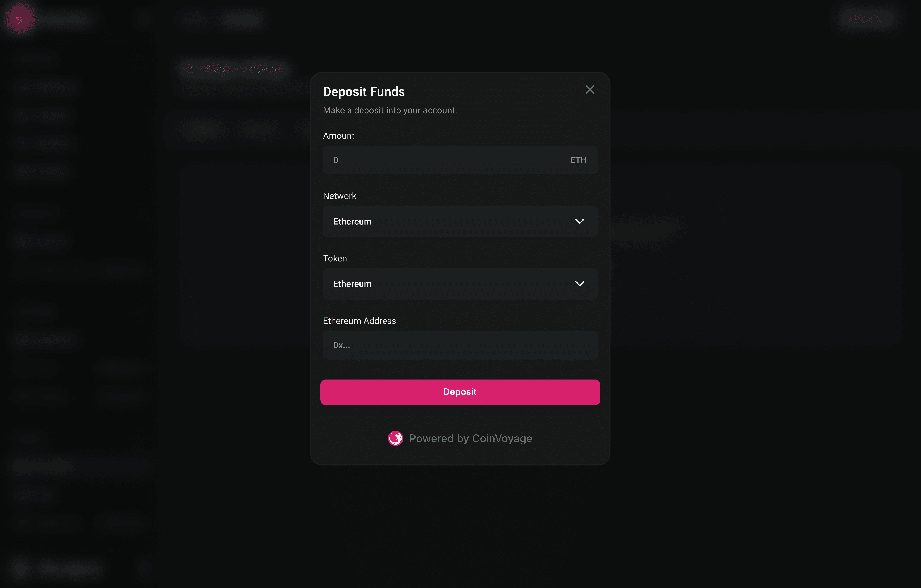Screen dimensions: 921x588
Task: Submit with the pink Deposit button
Action: (x=460, y=392)
